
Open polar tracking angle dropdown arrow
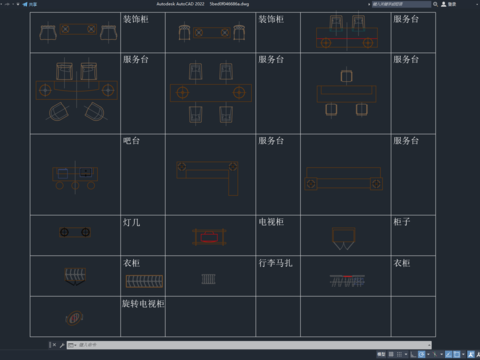428,354
